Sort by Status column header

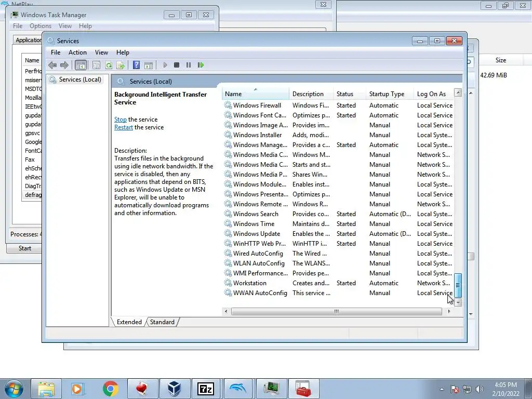coord(350,94)
